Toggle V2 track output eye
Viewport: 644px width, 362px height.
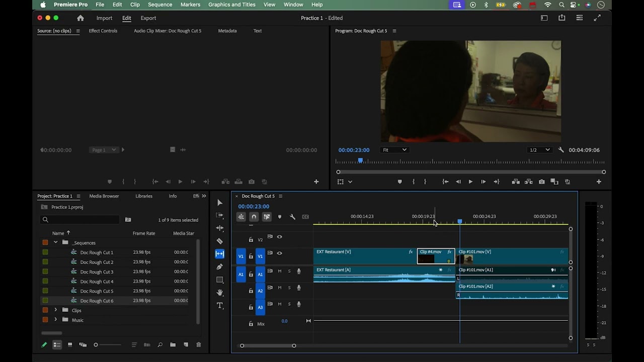point(280,237)
